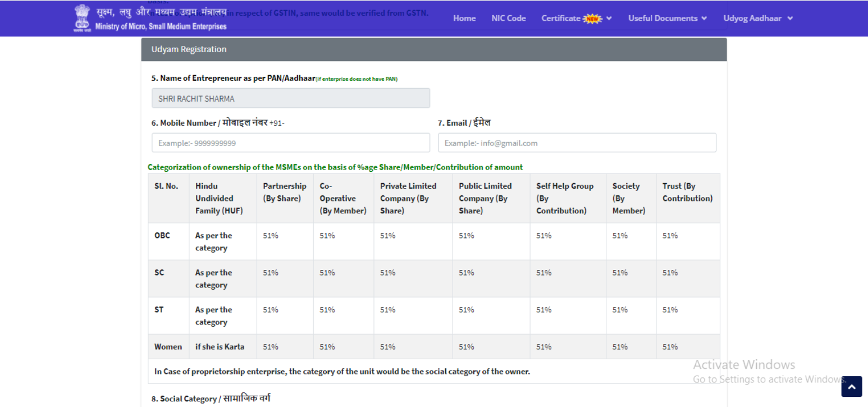
Task: Click the national emblem logo
Action: [x=82, y=18]
